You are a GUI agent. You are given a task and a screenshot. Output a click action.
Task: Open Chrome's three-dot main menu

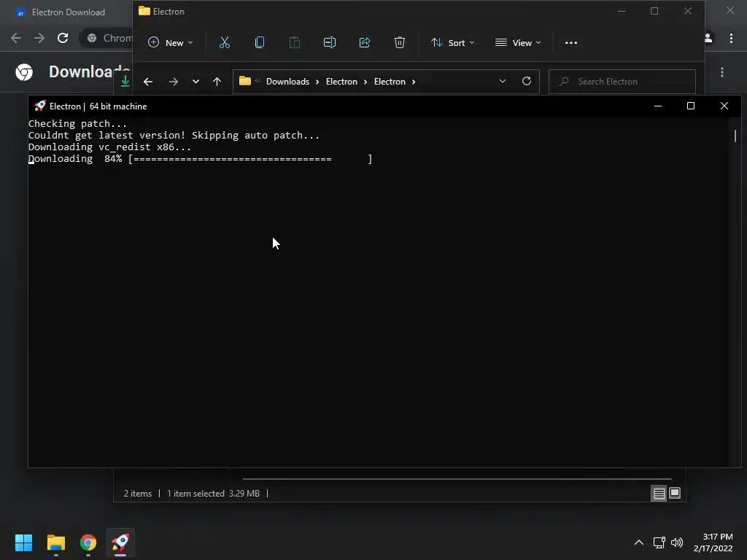point(731,38)
